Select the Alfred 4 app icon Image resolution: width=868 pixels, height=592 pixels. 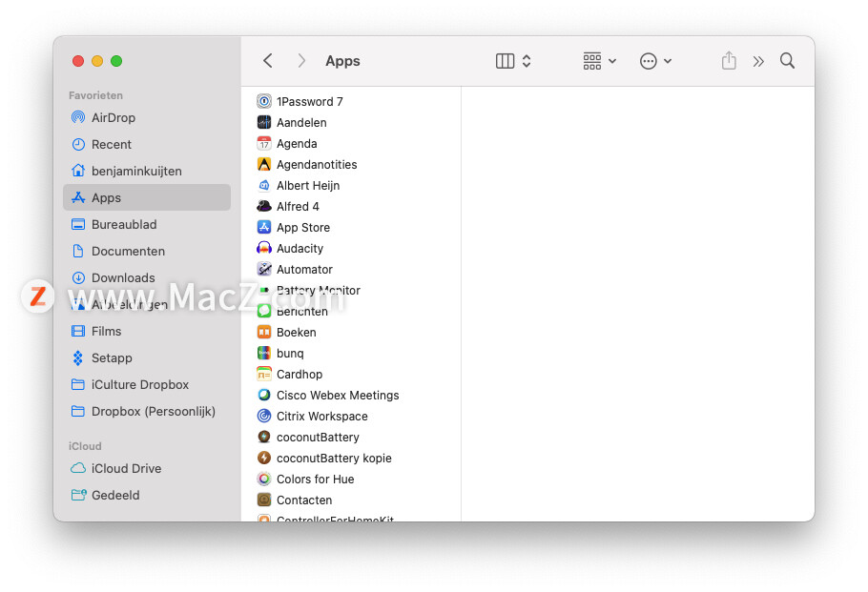tap(264, 206)
